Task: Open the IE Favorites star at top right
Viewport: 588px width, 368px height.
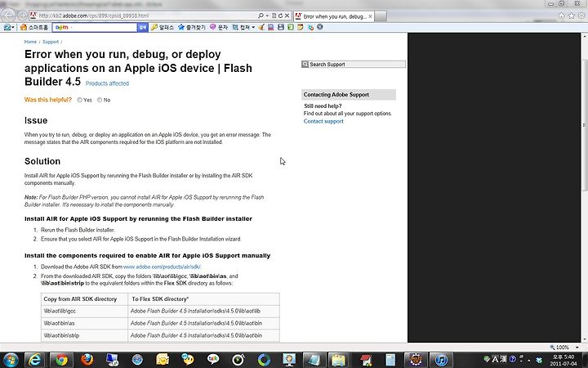Action: point(571,16)
